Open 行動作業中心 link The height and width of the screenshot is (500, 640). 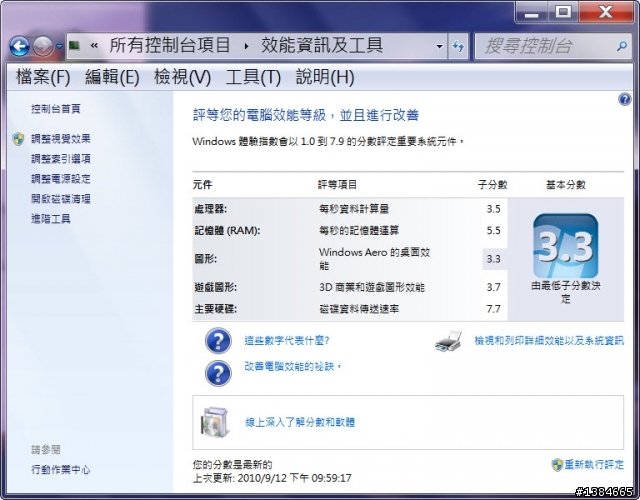61,470
